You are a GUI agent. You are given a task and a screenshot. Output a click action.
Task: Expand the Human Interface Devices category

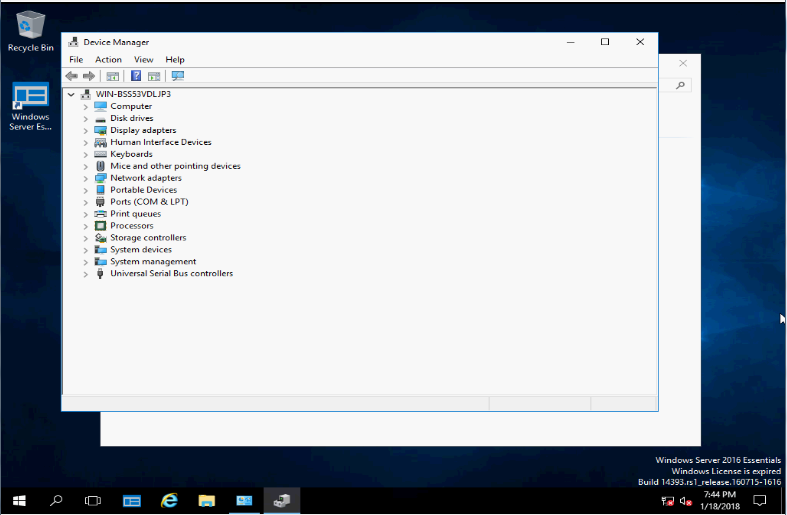pos(85,143)
